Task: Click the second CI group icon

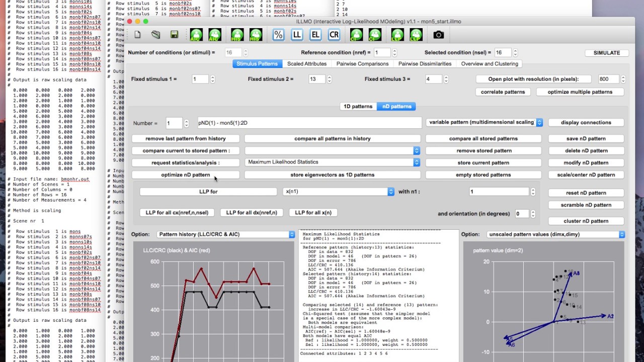Action: tap(374, 35)
